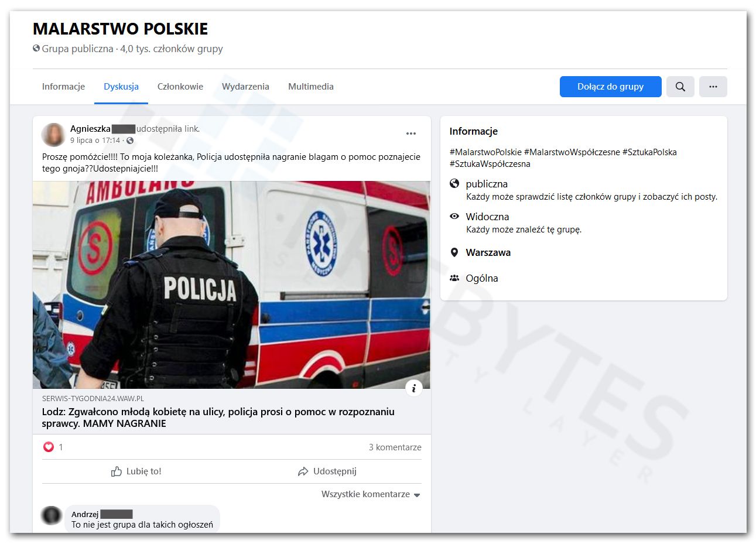Open the post's three-dot options menu
756x544 pixels.
(x=411, y=134)
